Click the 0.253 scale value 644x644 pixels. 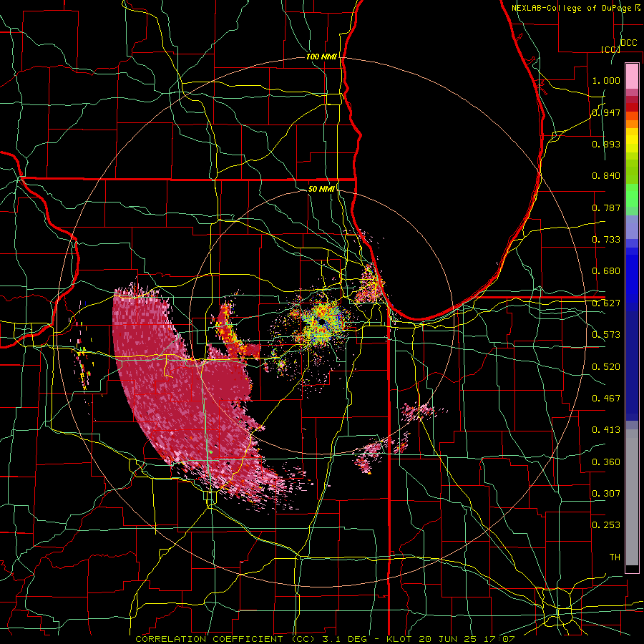(606, 525)
